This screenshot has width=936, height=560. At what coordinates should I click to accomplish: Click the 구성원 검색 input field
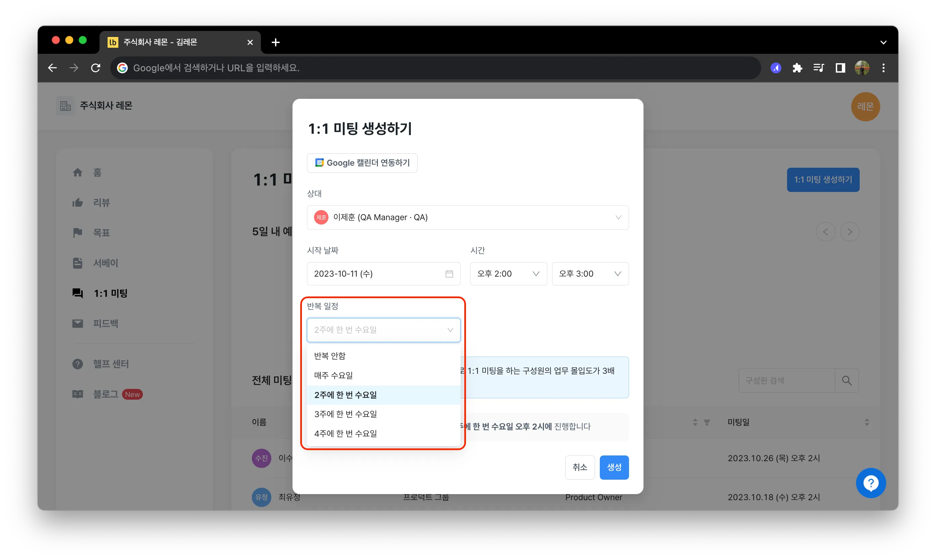786,381
